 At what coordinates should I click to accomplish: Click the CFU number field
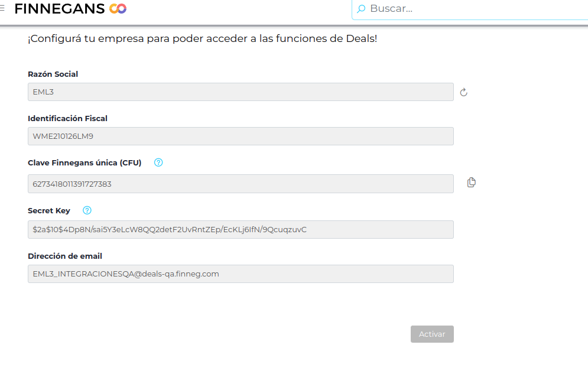[241, 184]
